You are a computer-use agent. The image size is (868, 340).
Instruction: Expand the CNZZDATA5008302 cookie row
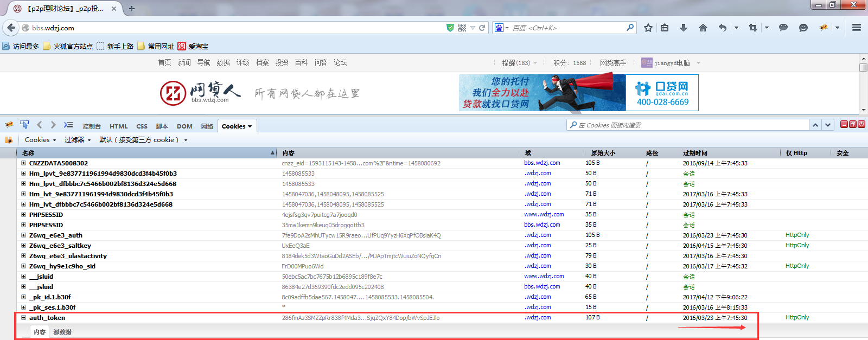23,163
